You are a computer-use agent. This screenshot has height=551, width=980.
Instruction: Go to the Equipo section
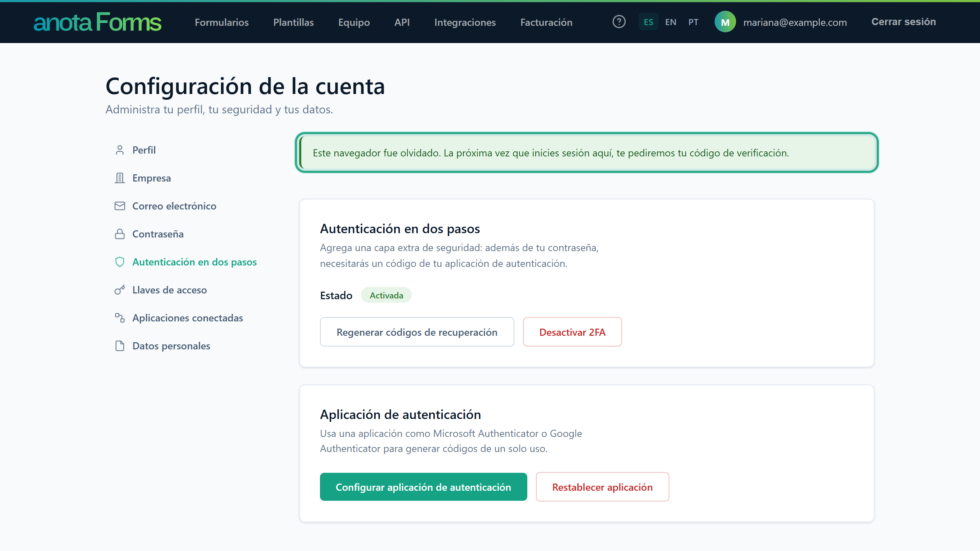354,22
